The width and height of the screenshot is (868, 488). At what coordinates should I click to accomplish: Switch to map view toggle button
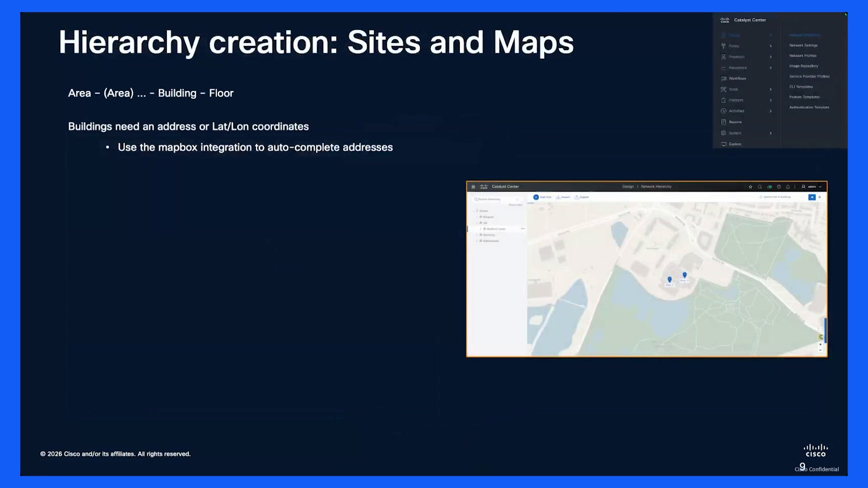(x=812, y=197)
